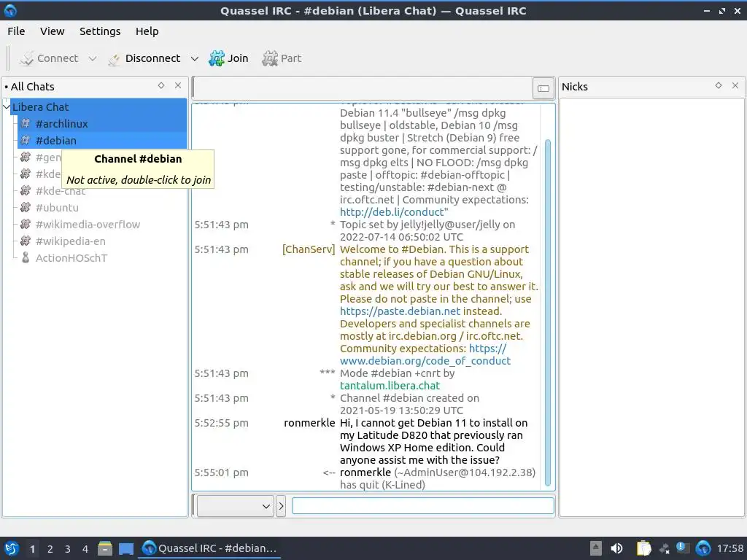Click the network status tray icon
The height and width of the screenshot is (560, 747).
(x=665, y=549)
